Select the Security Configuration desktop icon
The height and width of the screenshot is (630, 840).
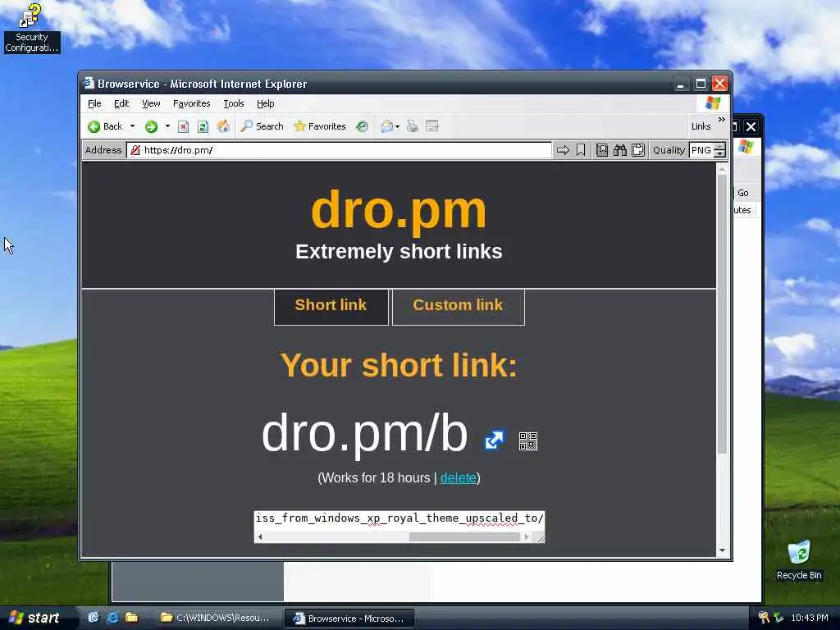tap(32, 29)
